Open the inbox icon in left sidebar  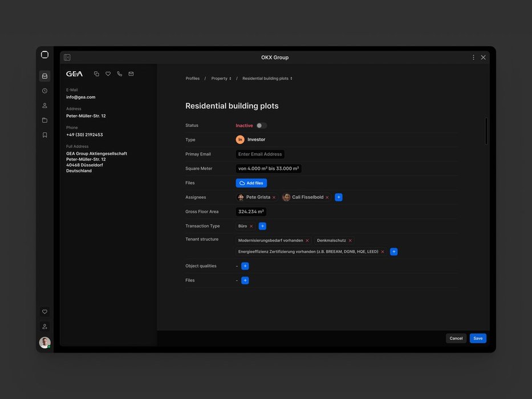(x=44, y=76)
